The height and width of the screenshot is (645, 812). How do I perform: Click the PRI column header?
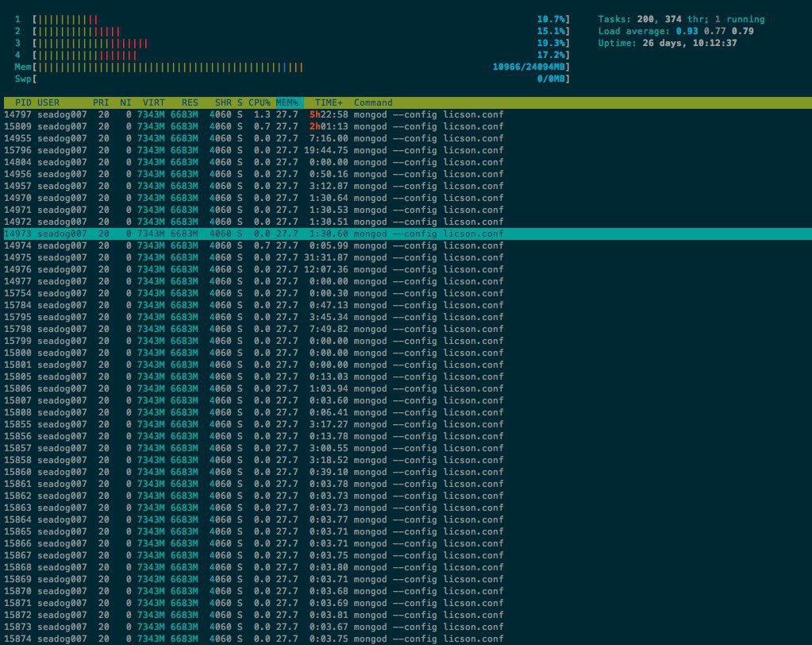coord(101,102)
